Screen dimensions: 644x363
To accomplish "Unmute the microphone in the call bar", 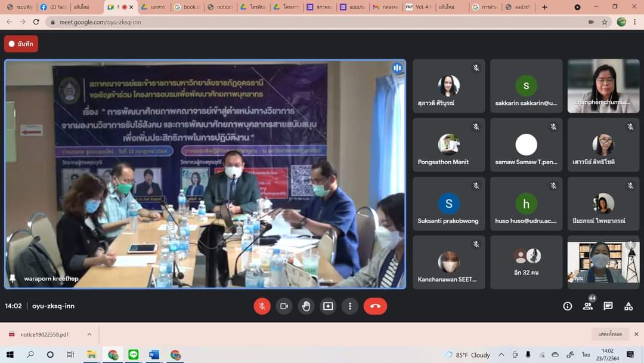I will (262, 306).
